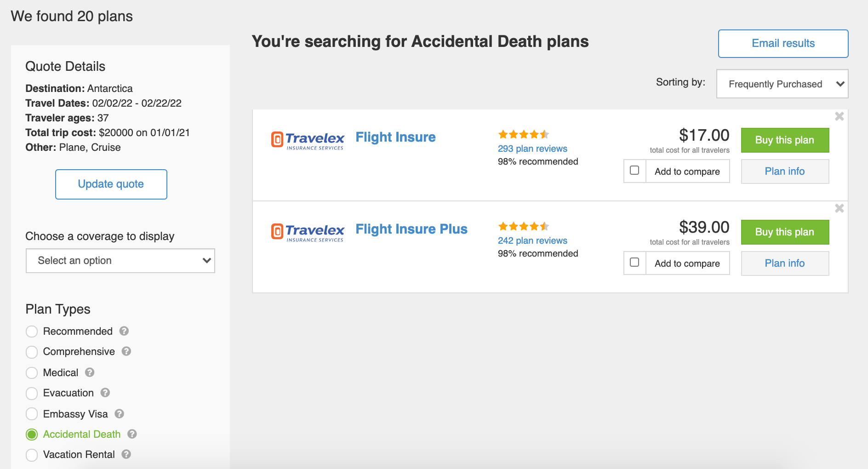This screenshot has height=469, width=868.
Task: Click Travelex logo on Flight Insure plan
Action: [x=308, y=140]
